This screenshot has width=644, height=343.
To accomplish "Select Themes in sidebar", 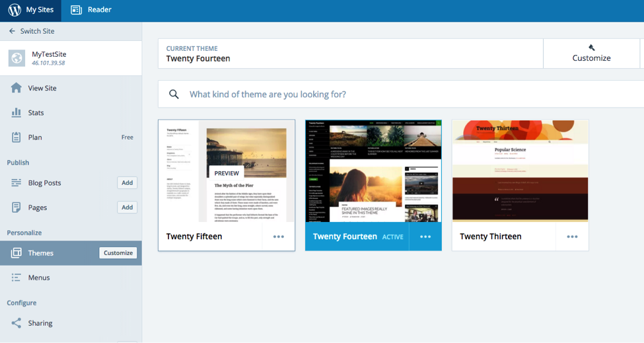I will click(41, 253).
